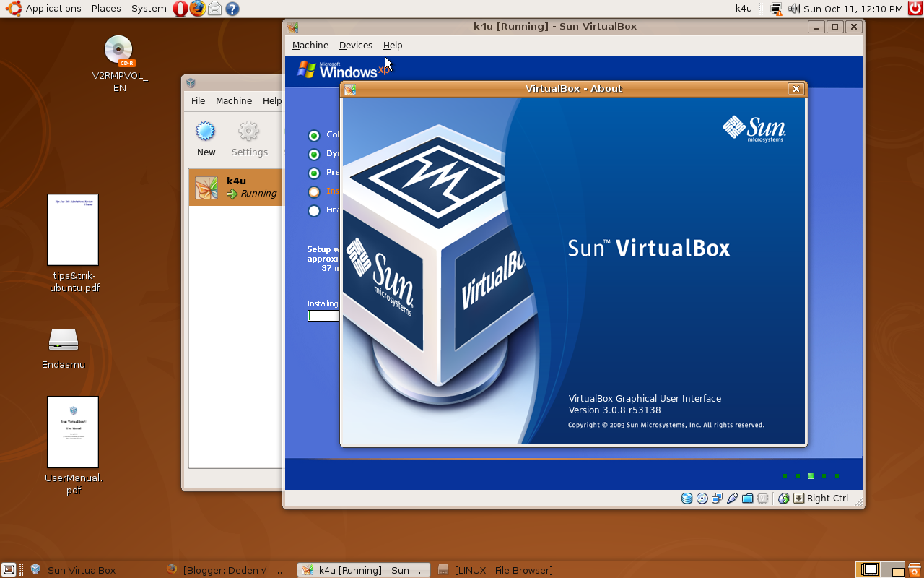Select the tips&trik-ubuntu.pdf desktop file

(74, 243)
